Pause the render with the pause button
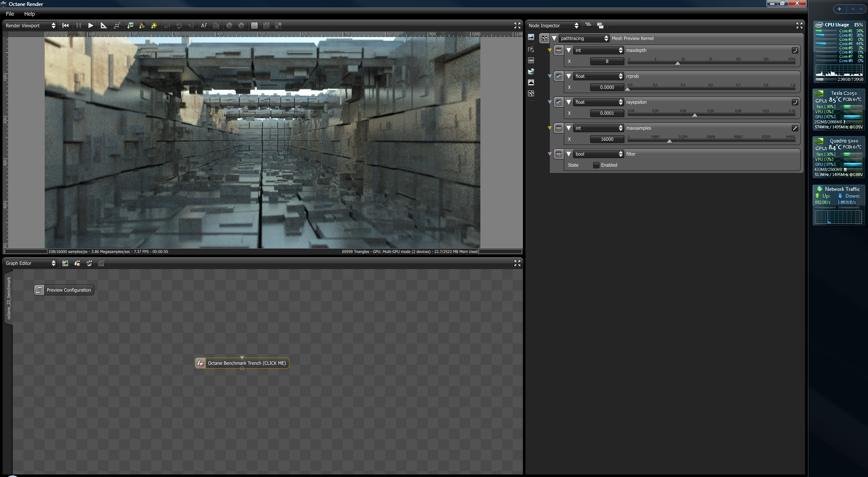This screenshot has height=477, width=868. point(78,26)
